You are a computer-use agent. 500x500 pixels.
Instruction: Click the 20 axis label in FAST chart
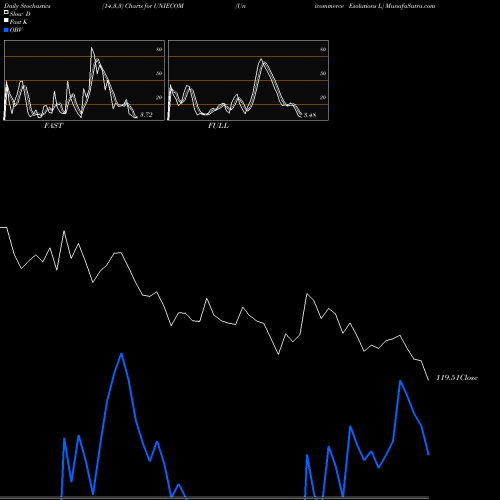(x=159, y=97)
